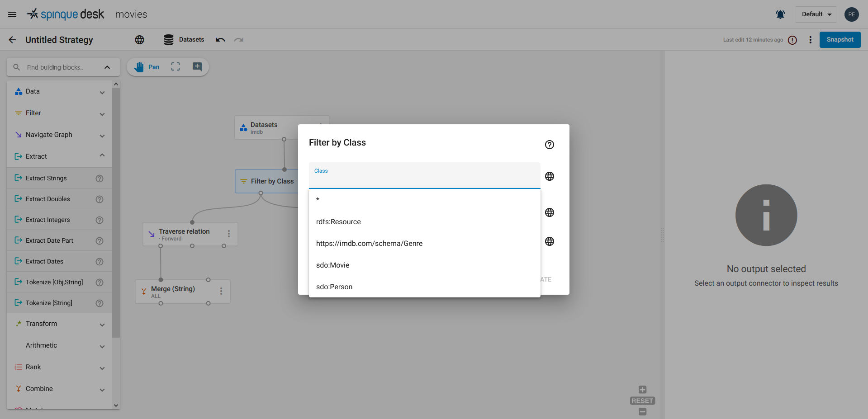Redo the last undone edit
This screenshot has width=868, height=419.
tap(239, 40)
